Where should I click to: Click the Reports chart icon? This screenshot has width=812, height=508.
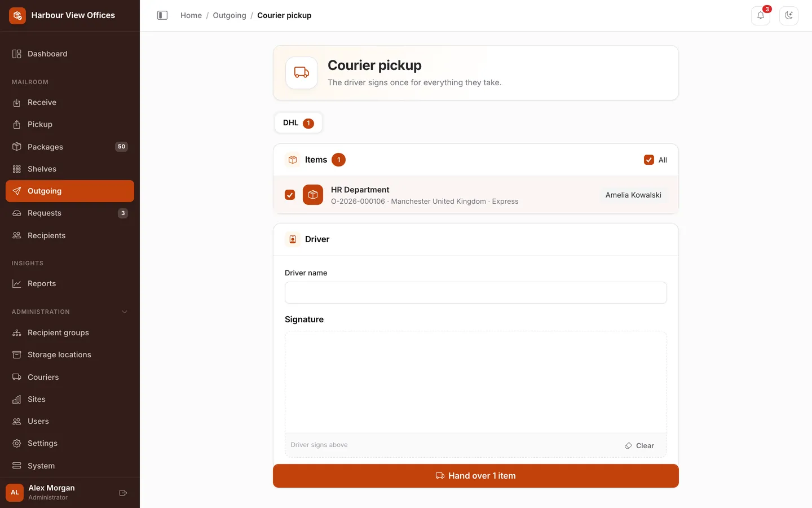pyautogui.click(x=17, y=283)
